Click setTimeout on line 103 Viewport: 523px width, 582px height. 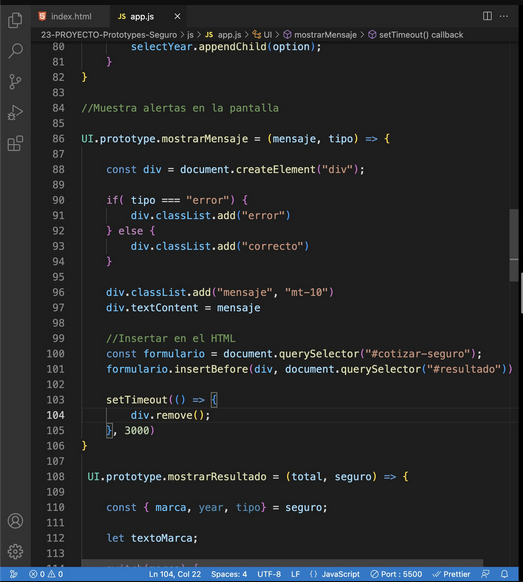click(137, 400)
